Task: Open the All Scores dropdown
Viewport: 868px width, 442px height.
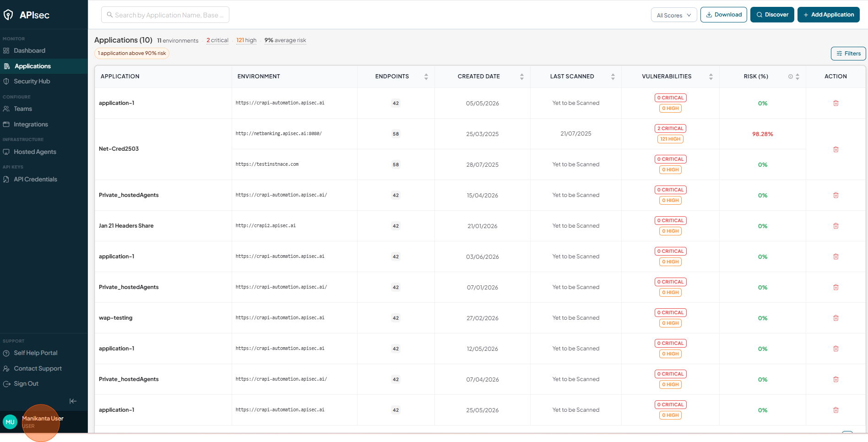Action: coord(674,15)
